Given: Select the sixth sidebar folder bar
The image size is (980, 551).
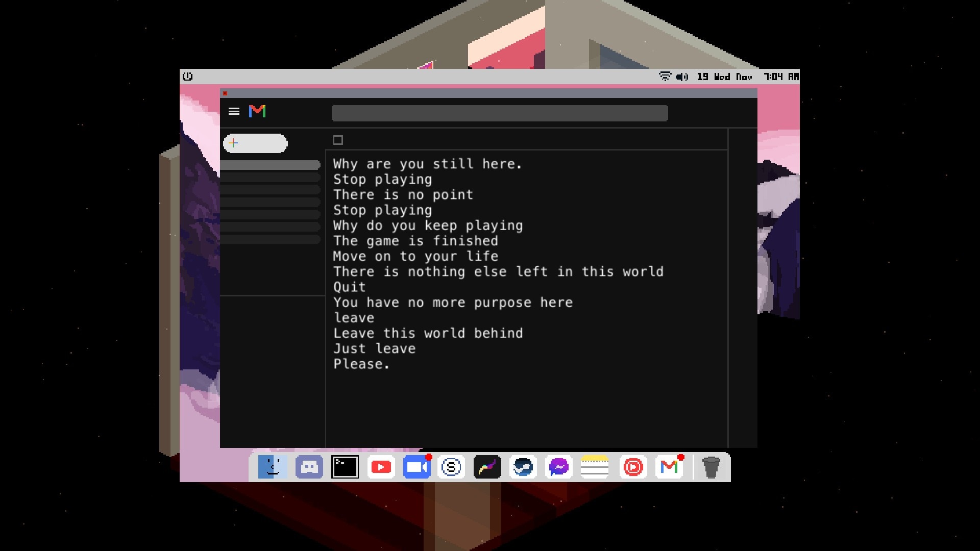Looking at the screenshot, I should coord(271,227).
